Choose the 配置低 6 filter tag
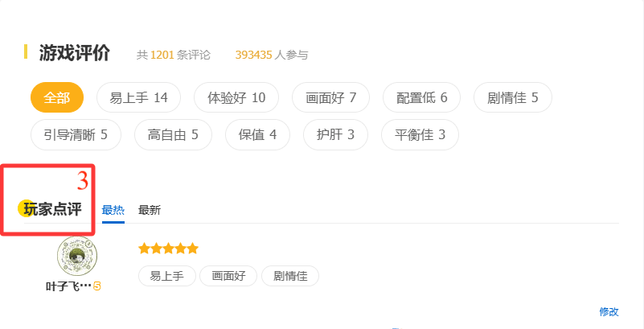 (x=421, y=97)
